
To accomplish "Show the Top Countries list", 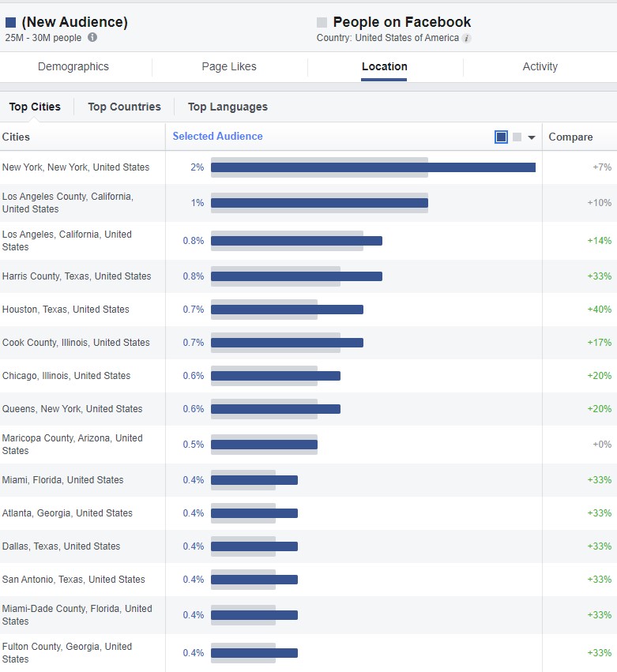I will pos(124,107).
